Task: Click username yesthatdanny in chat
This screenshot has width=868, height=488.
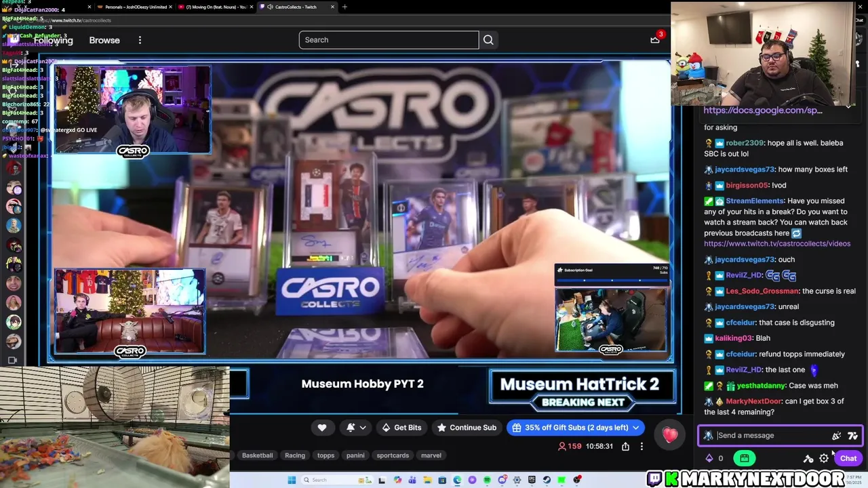Action: pyautogui.click(x=761, y=386)
